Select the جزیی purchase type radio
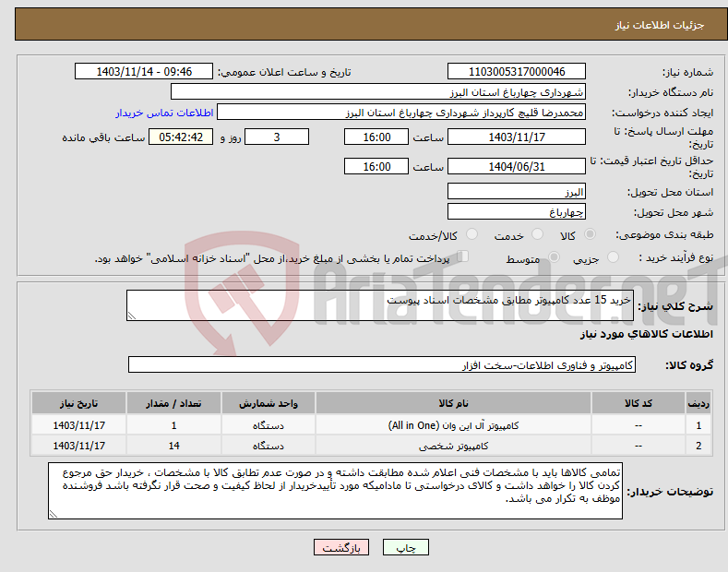This screenshot has height=572, width=728. [x=613, y=256]
